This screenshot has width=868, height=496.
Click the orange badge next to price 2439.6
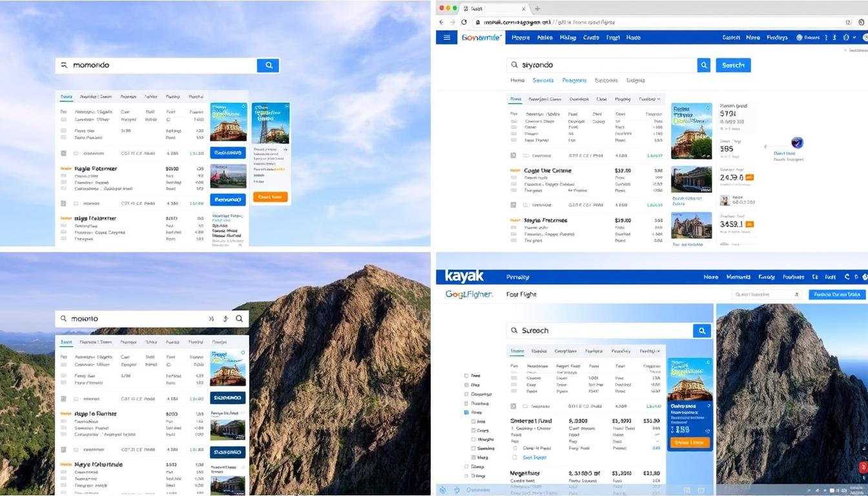[x=749, y=177]
